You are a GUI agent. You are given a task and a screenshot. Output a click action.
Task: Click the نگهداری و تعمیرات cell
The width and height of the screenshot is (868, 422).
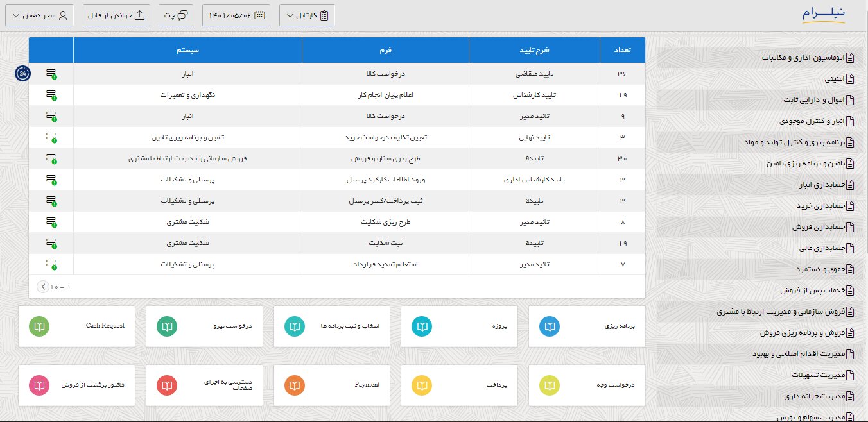tap(187, 95)
